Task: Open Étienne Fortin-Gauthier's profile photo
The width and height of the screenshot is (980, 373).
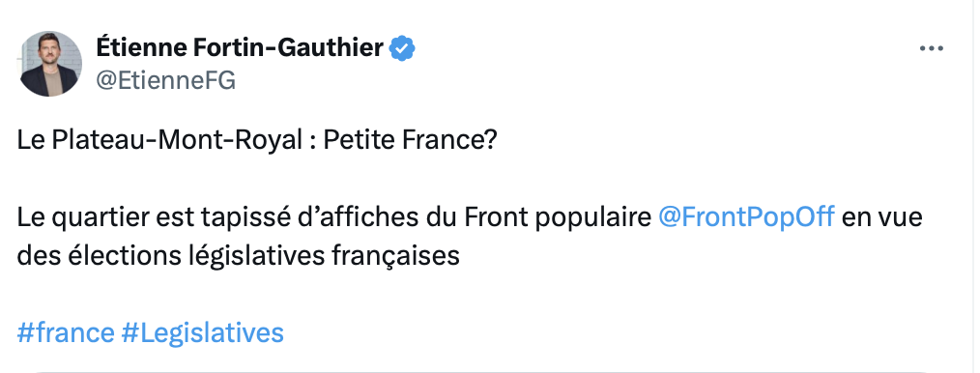Action: click(50, 64)
